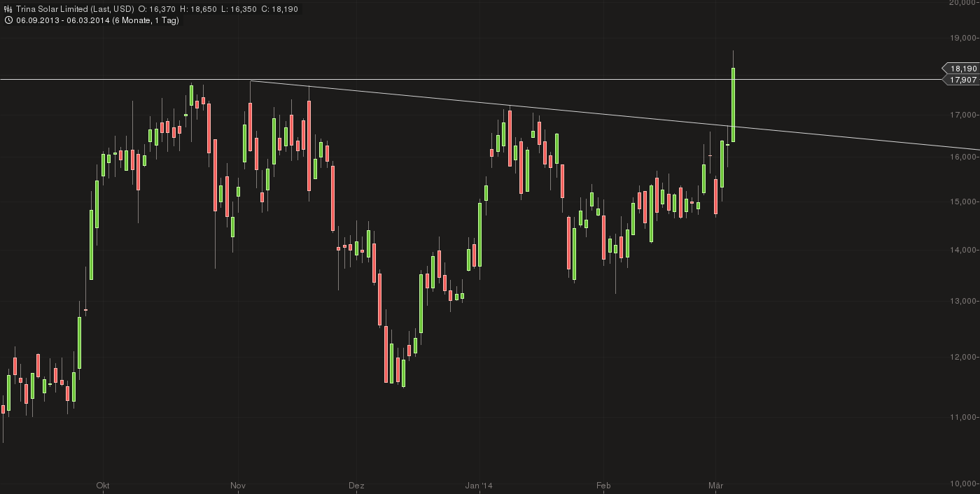Click the candlestick chart icon beside the instrument name
The width and height of the screenshot is (980, 494).
click(7, 9)
